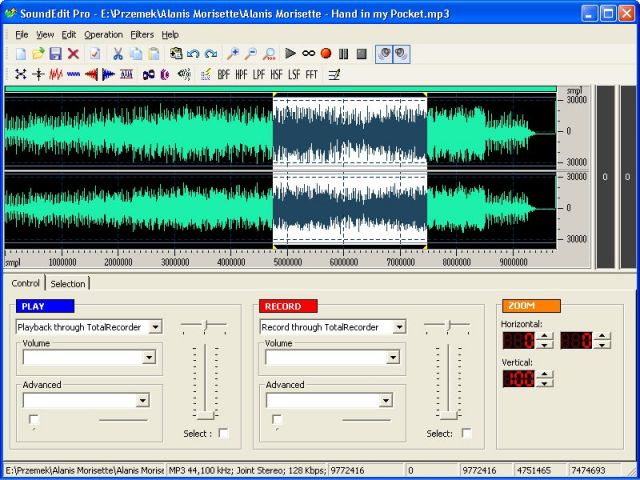Undo the last action
This screenshot has height=480, width=640.
193,54
